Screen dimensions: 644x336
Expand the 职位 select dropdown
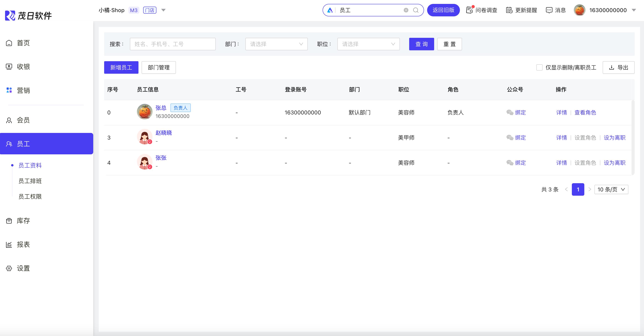point(368,44)
